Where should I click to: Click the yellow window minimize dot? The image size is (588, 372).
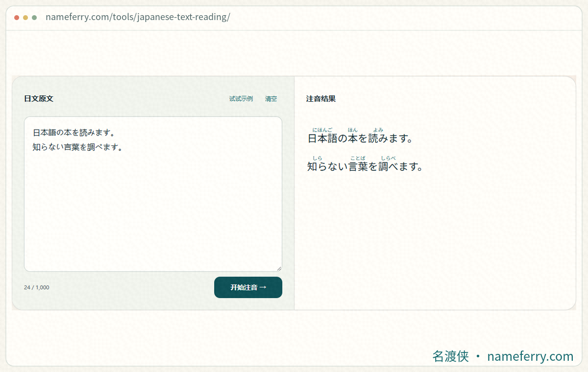pos(25,18)
